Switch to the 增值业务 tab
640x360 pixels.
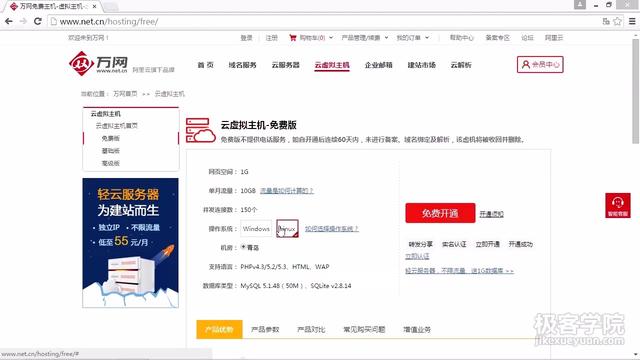click(x=417, y=329)
